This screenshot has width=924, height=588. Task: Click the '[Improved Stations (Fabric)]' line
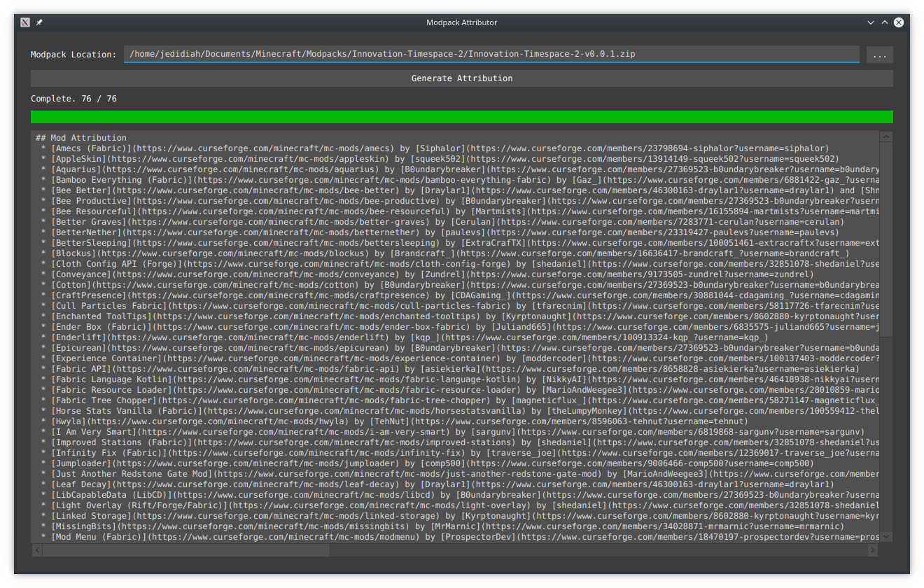(460, 442)
